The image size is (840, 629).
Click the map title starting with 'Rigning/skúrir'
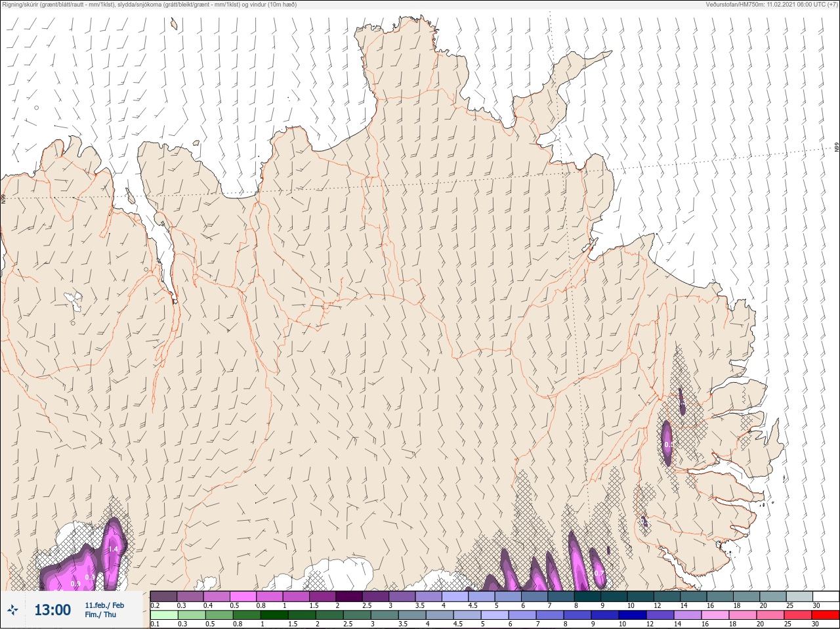pos(150,4)
